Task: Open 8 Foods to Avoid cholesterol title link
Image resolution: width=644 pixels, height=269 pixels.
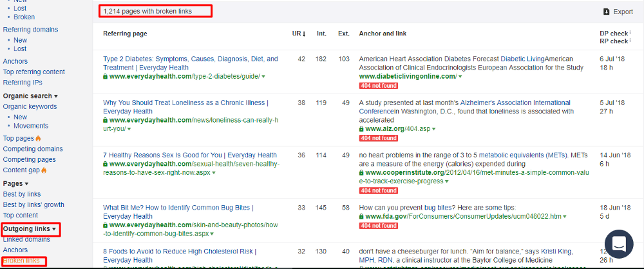Action: [180, 256]
